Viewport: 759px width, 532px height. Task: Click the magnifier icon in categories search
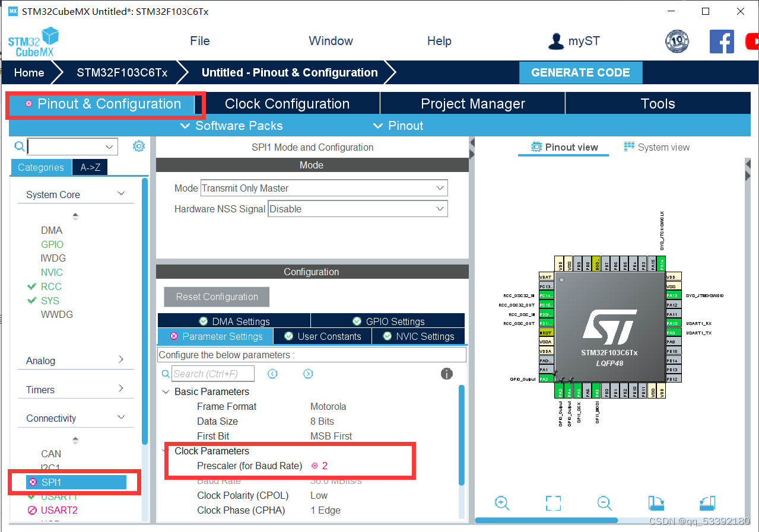[20, 146]
